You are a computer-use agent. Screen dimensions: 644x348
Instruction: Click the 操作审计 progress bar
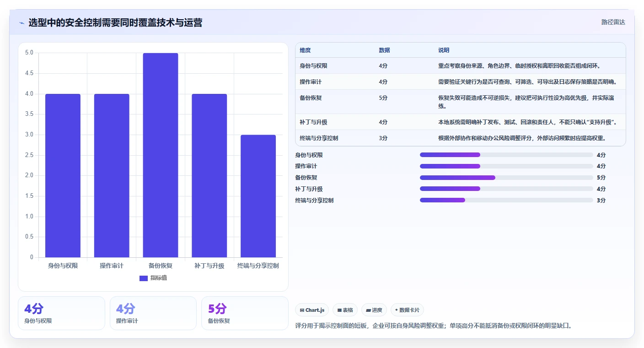point(506,166)
